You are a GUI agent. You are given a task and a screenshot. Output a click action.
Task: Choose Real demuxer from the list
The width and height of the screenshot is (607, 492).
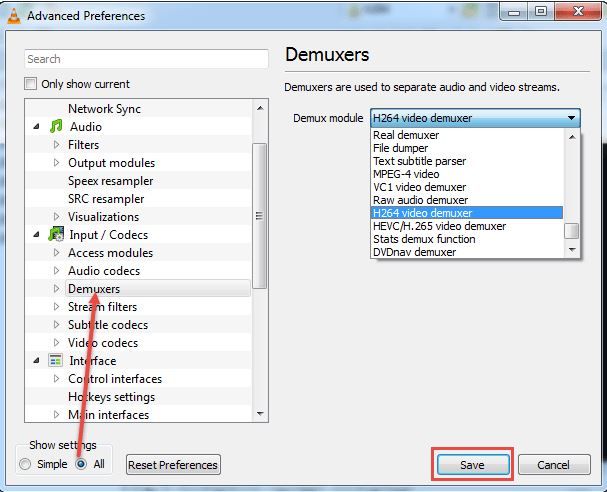(x=467, y=135)
